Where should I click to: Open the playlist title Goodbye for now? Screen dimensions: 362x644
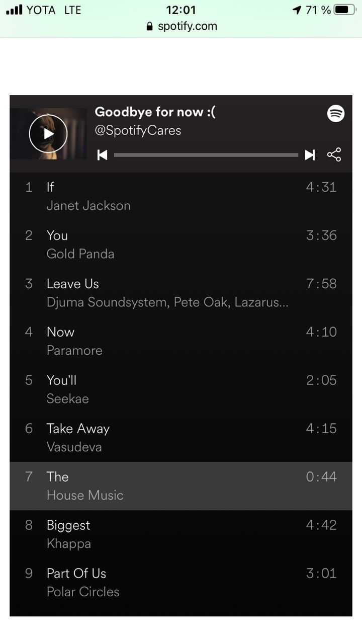155,112
